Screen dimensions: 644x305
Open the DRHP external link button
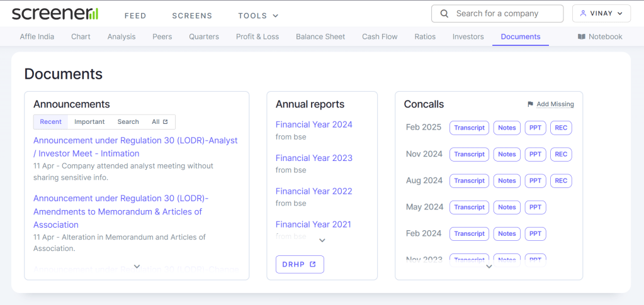pyautogui.click(x=300, y=264)
